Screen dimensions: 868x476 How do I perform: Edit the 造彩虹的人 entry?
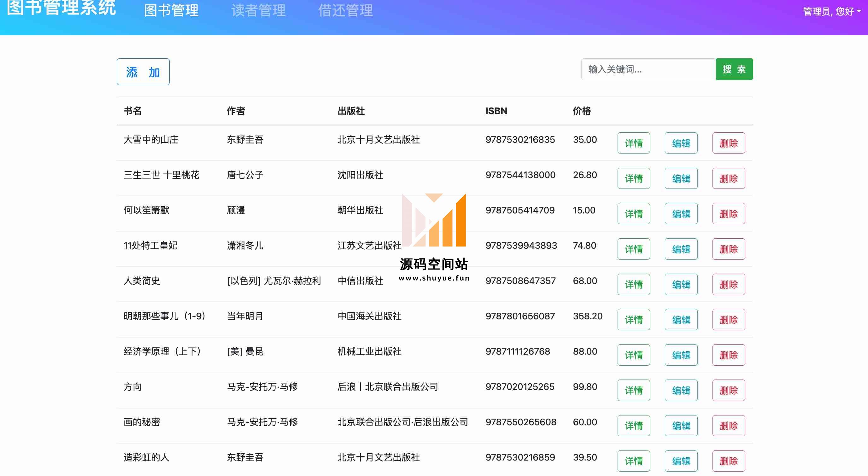coord(681,461)
